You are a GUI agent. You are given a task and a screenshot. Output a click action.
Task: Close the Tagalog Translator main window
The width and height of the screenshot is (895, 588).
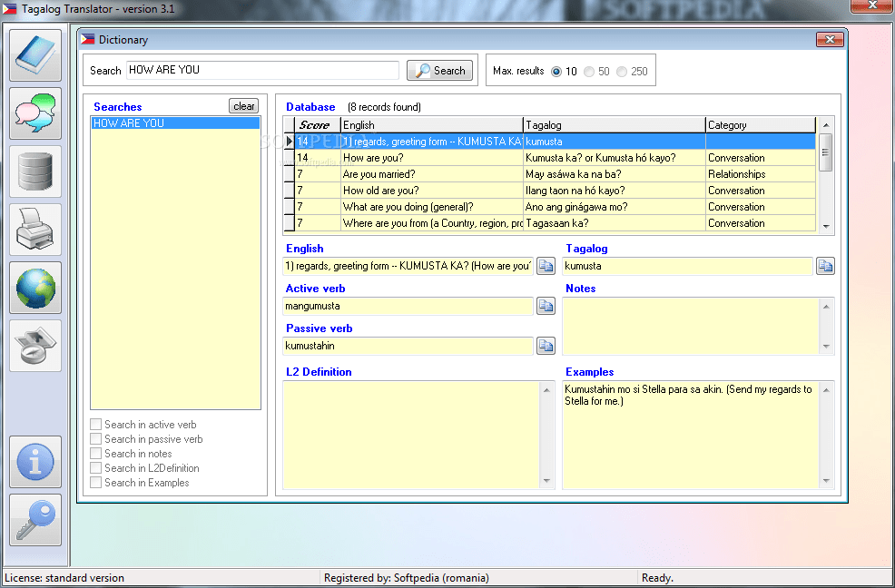(x=871, y=5)
